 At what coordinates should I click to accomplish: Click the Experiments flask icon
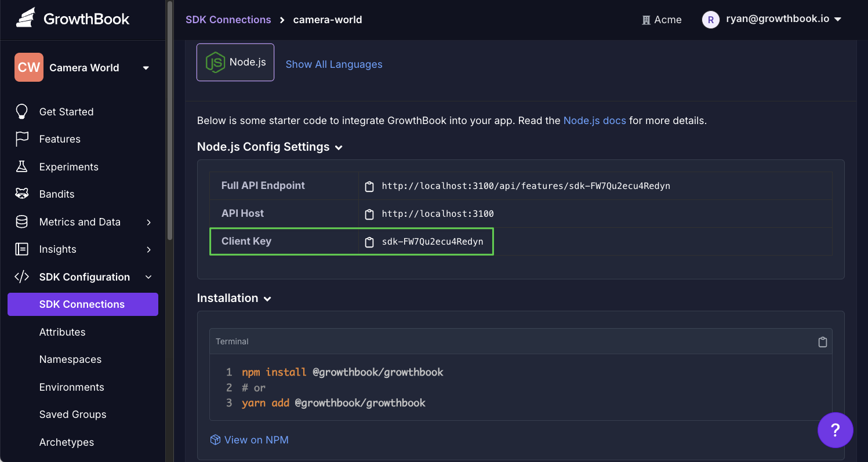21,167
